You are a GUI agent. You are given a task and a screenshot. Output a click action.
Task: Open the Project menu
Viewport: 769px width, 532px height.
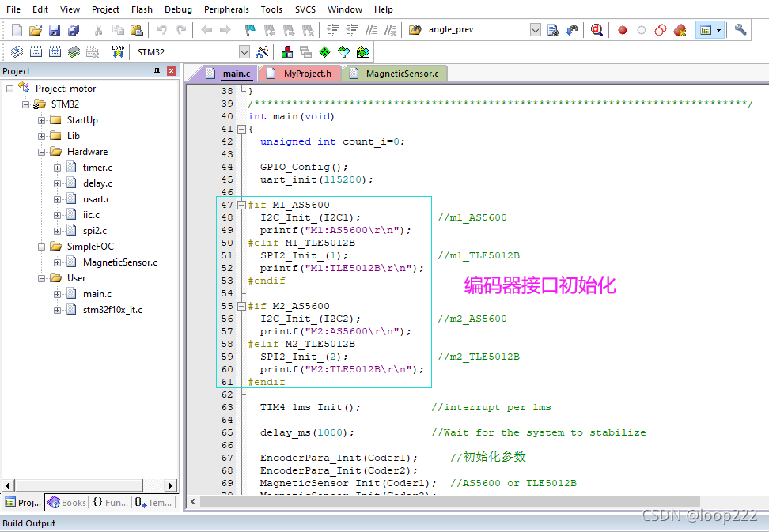click(105, 9)
